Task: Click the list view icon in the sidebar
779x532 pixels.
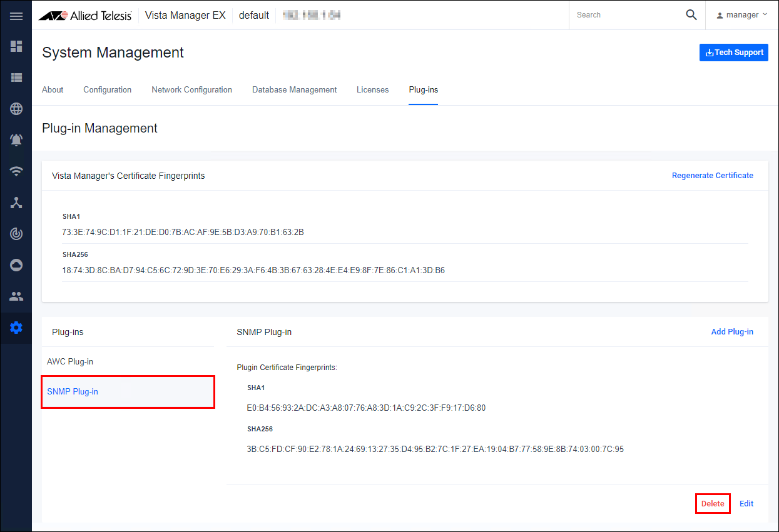Action: tap(16, 78)
